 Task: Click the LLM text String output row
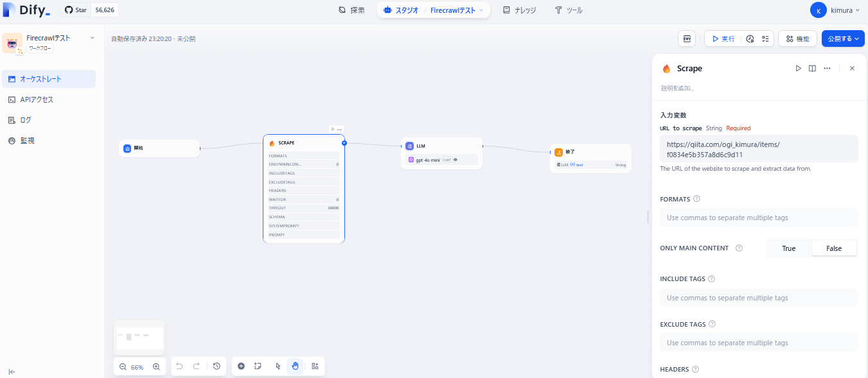point(590,165)
